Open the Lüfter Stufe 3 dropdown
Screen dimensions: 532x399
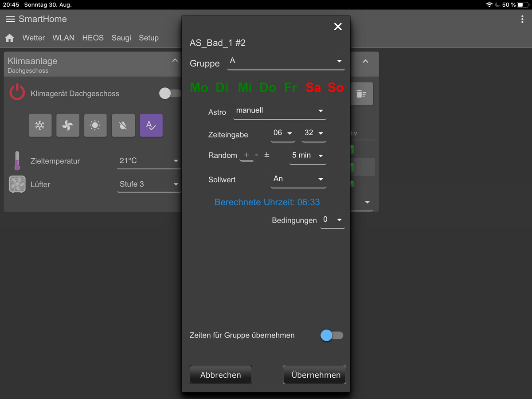tap(149, 184)
